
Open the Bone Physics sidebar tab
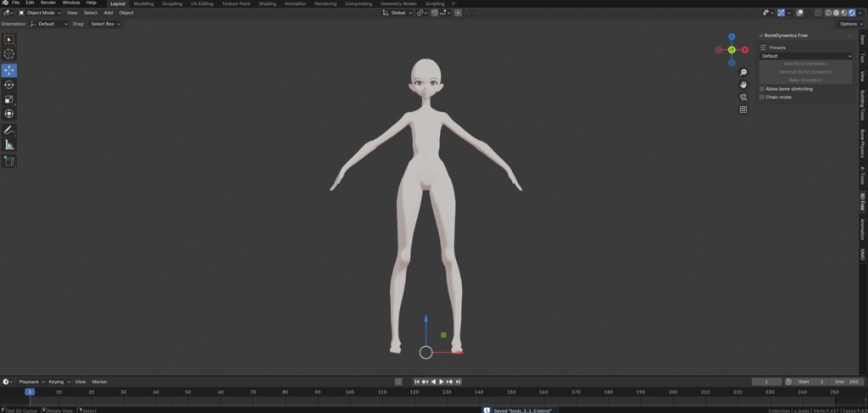tap(862, 143)
